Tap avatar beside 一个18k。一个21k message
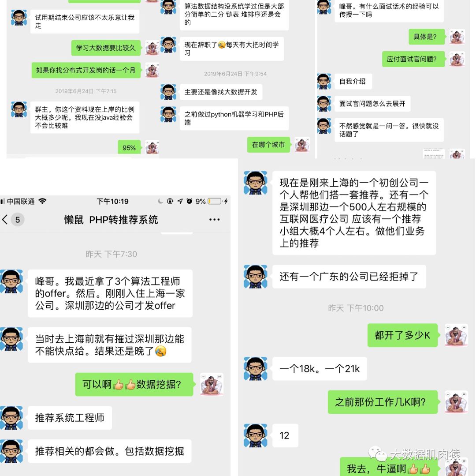 coord(256,368)
